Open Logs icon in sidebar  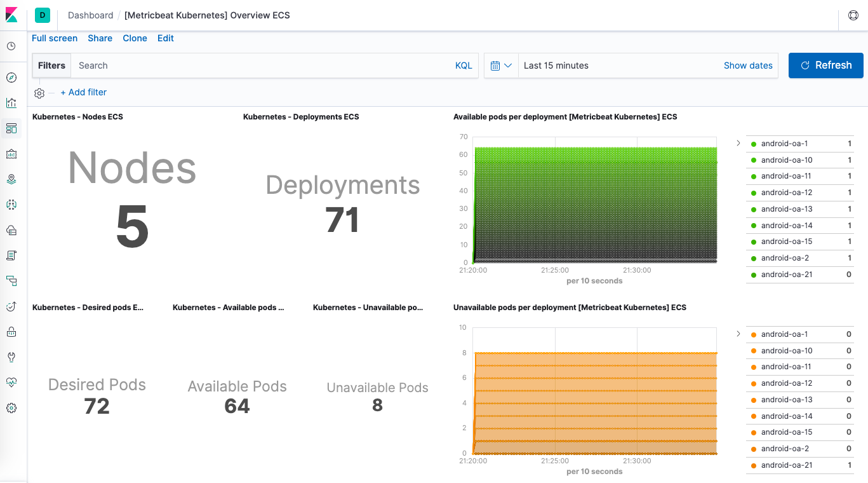click(x=11, y=255)
